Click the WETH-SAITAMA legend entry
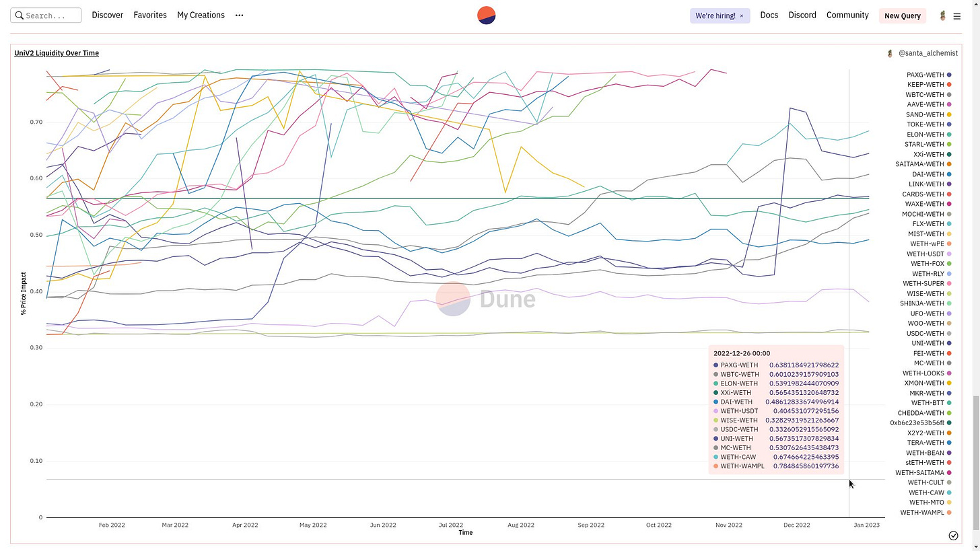This screenshot has height=551, width=980. pyautogui.click(x=923, y=472)
